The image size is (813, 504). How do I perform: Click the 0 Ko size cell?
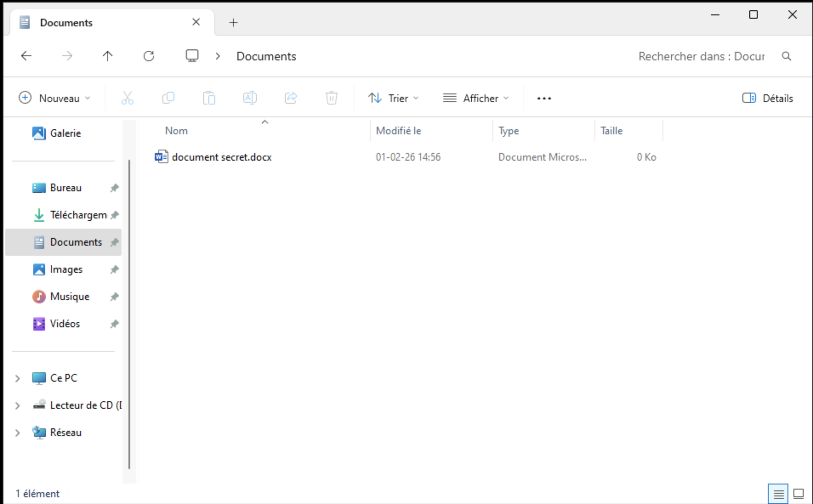click(x=646, y=157)
